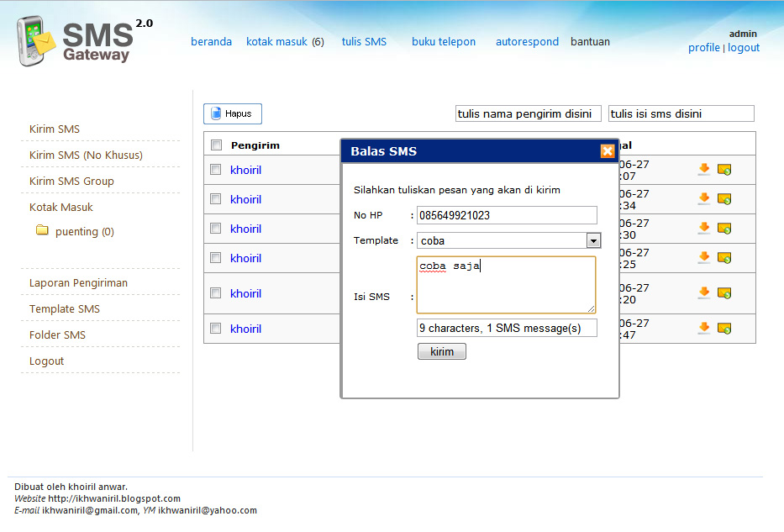Open the puenting folder icon in sidebar
The image size is (784, 532).
coord(42,231)
